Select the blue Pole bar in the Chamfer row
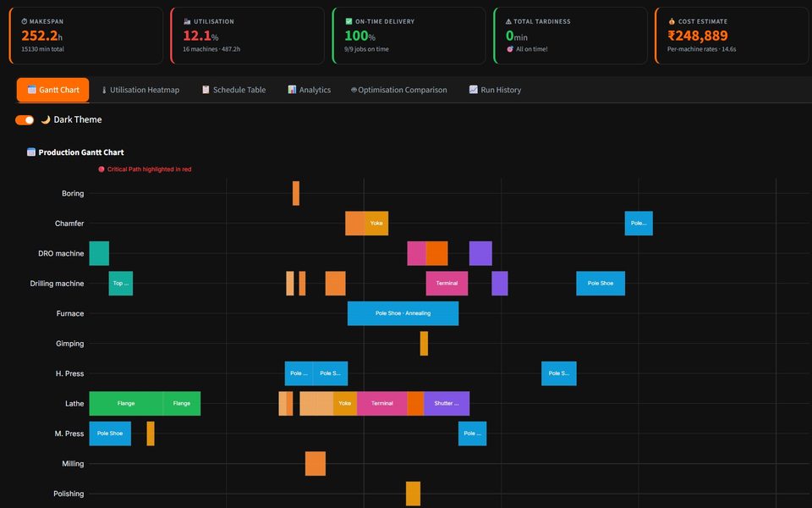812x508 pixels. 639,224
